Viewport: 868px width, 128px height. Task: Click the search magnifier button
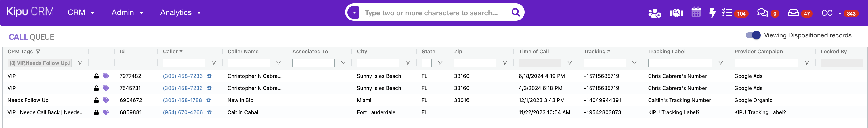(x=515, y=12)
